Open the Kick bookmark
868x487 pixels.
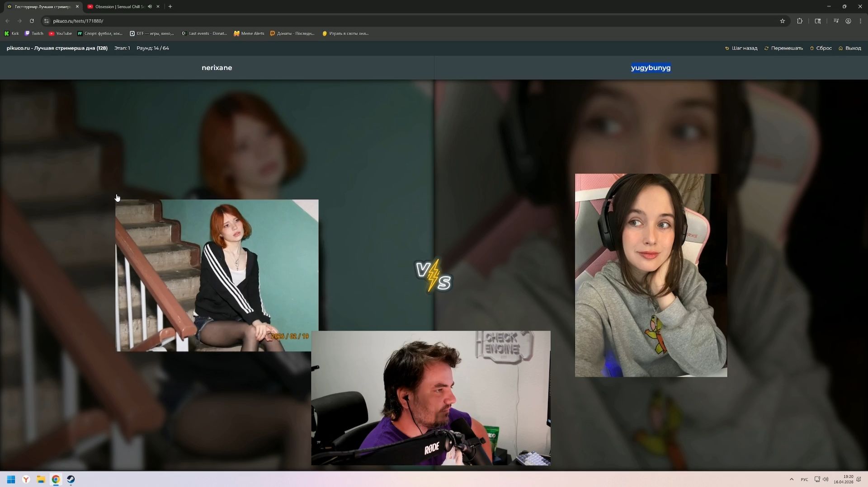click(12, 33)
